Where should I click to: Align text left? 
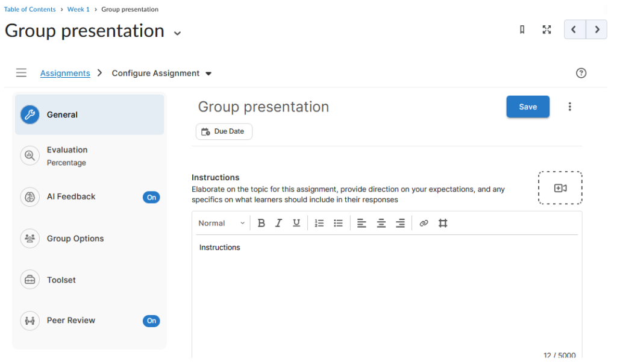[362, 223]
